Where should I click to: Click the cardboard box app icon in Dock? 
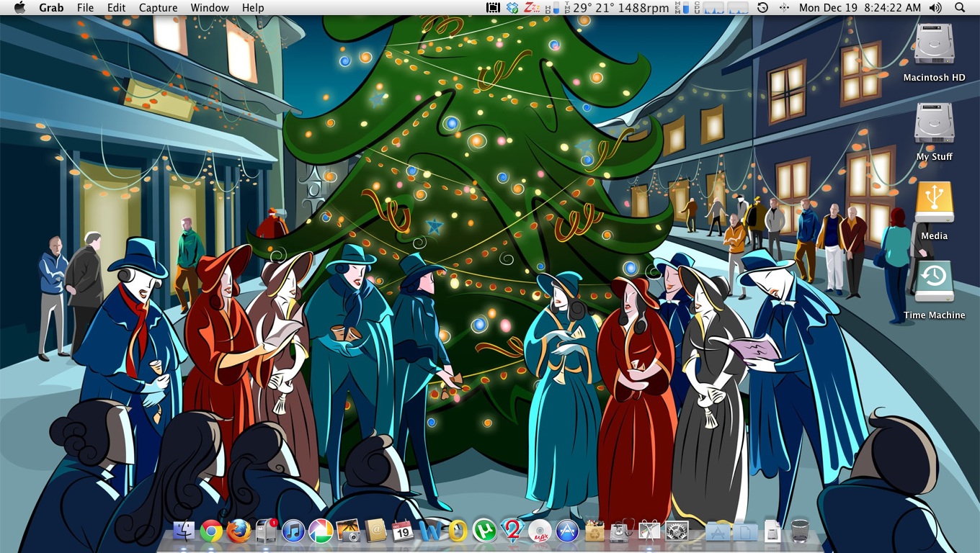point(594,531)
